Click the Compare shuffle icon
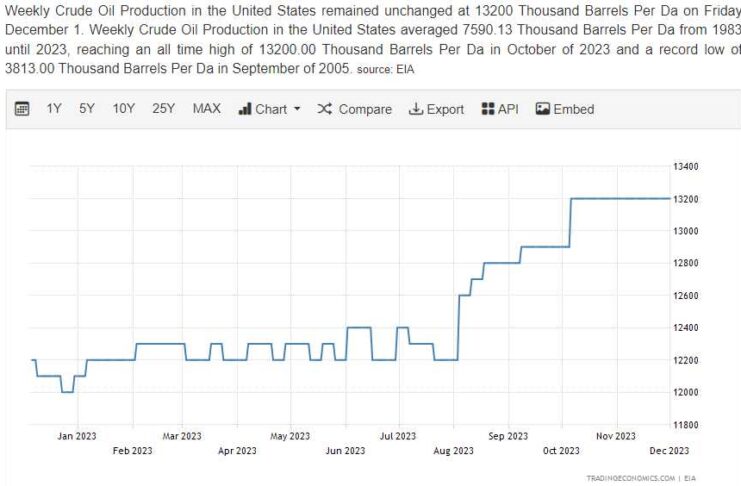 (324, 109)
